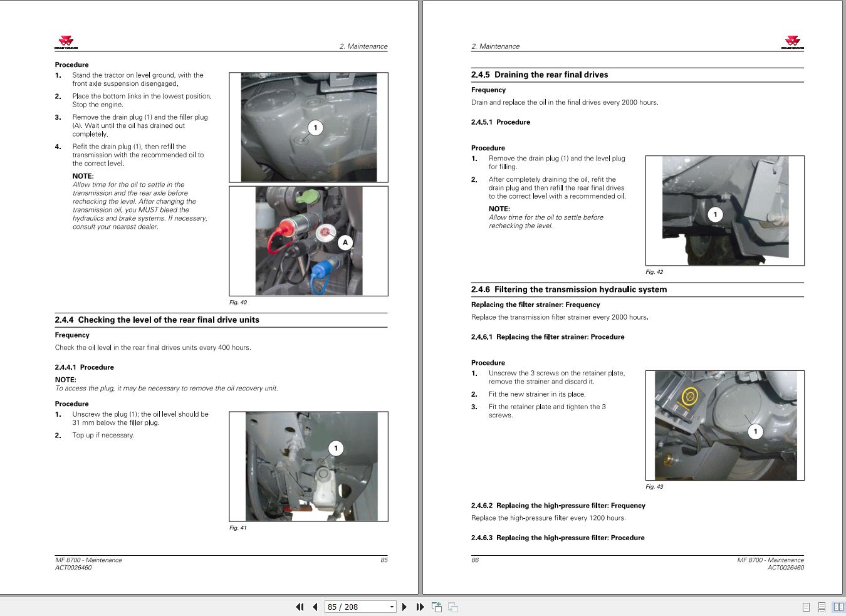The height and width of the screenshot is (616, 846).
Task: Click Fig. 43 filter strainer photo
Action: [725, 425]
